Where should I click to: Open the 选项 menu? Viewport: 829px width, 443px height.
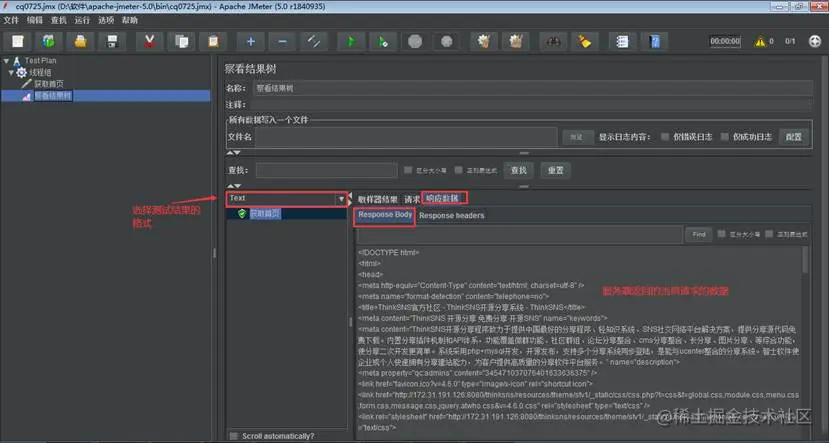(x=106, y=20)
